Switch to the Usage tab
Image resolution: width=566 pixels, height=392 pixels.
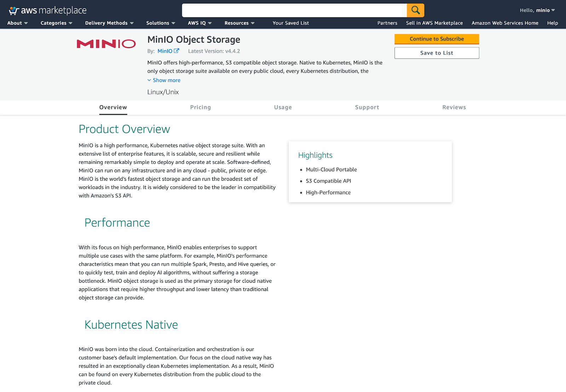pos(283,107)
